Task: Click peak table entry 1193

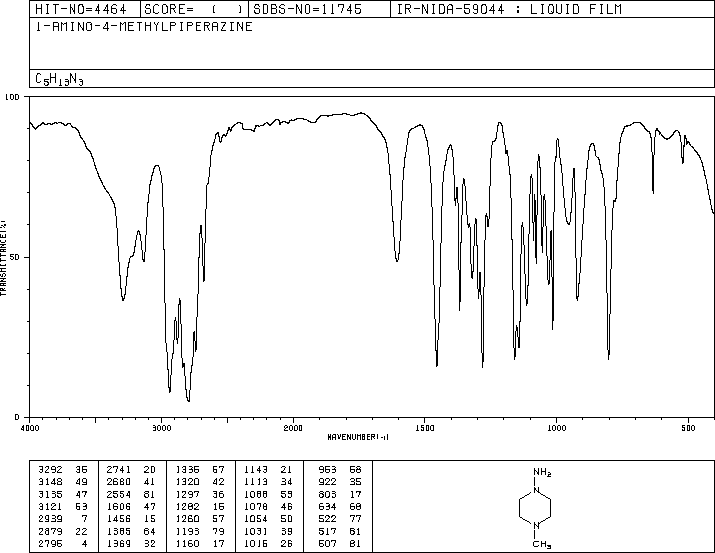Action: (x=187, y=532)
